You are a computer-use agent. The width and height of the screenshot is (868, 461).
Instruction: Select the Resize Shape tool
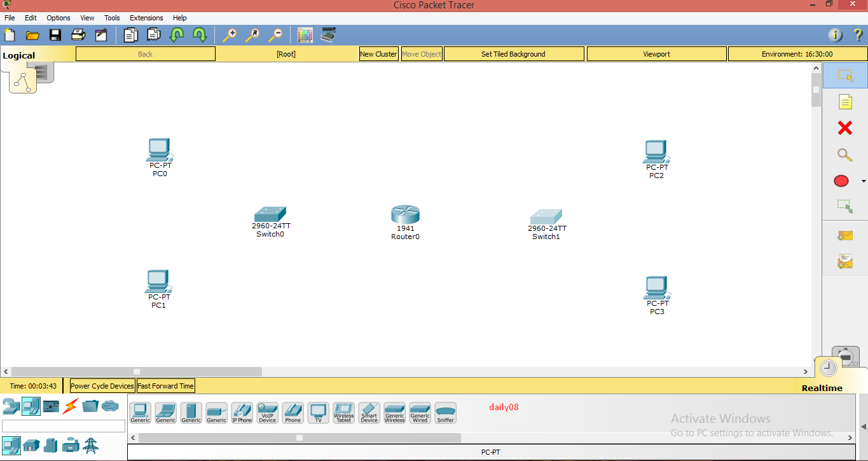pyautogui.click(x=844, y=206)
